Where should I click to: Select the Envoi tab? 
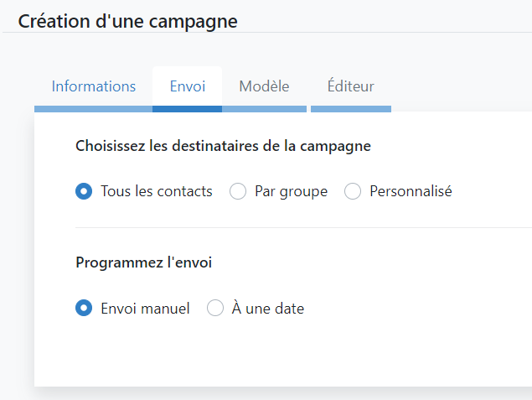coord(188,86)
